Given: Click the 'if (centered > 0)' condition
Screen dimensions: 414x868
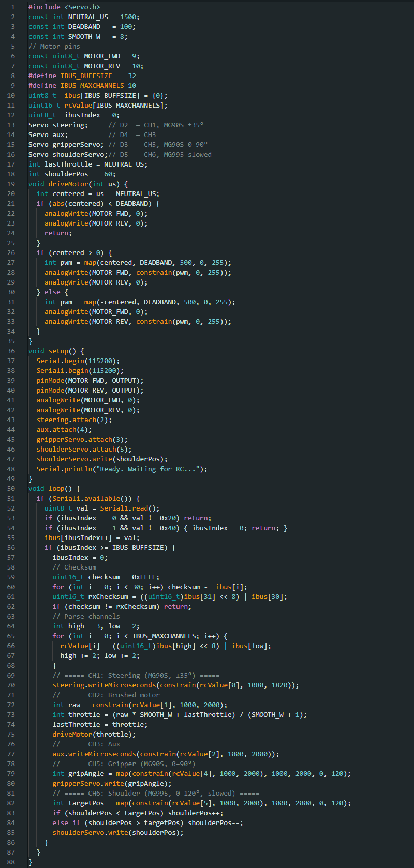Looking at the screenshot, I should [x=74, y=253].
